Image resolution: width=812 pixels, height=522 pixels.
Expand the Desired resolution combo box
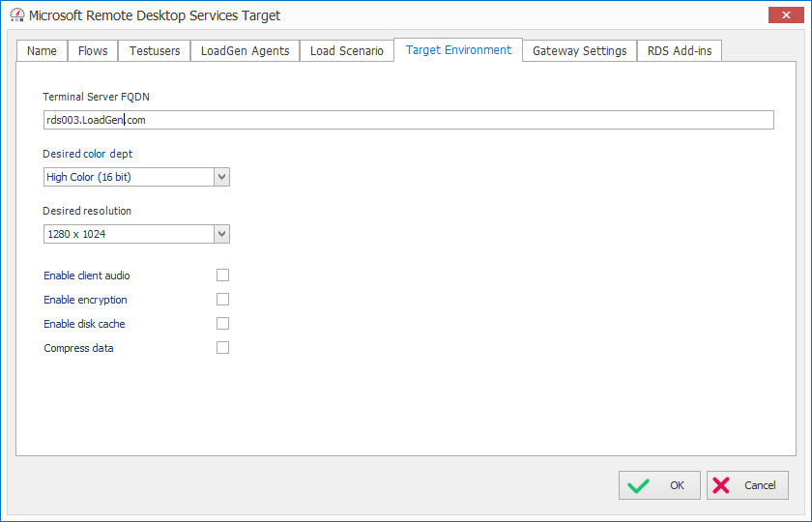(x=136, y=234)
